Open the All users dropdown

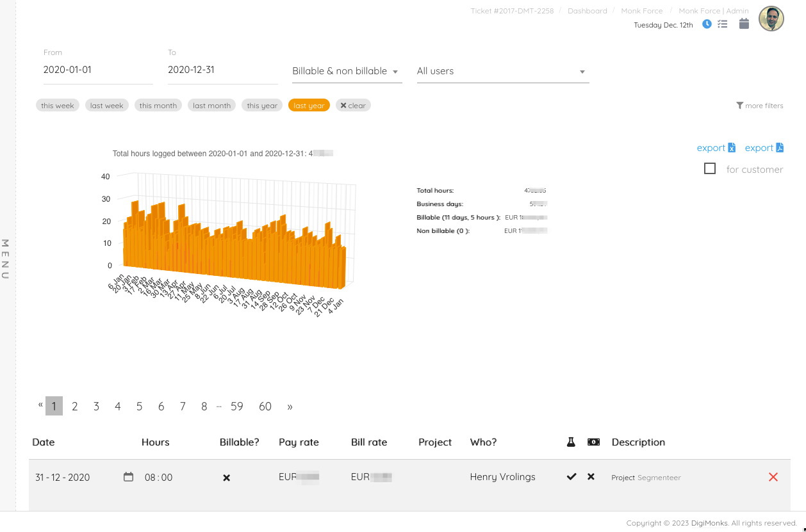pyautogui.click(x=503, y=71)
